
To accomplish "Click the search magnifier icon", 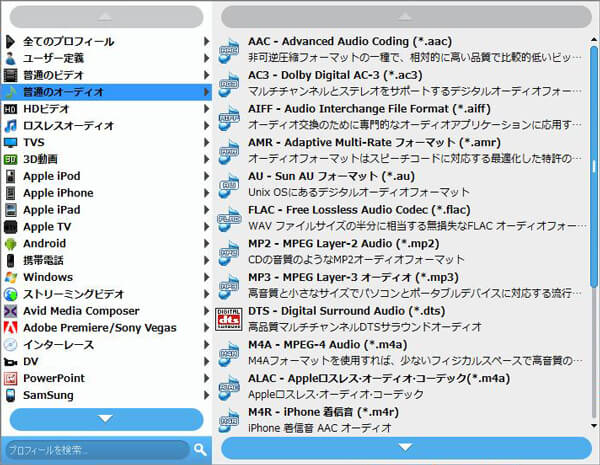I will point(200,449).
